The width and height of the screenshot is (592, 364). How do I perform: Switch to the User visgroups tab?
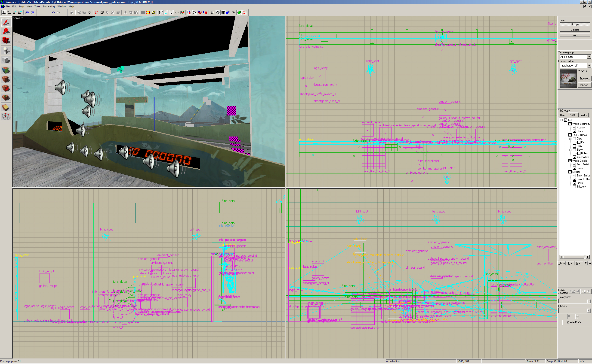pyautogui.click(x=563, y=115)
